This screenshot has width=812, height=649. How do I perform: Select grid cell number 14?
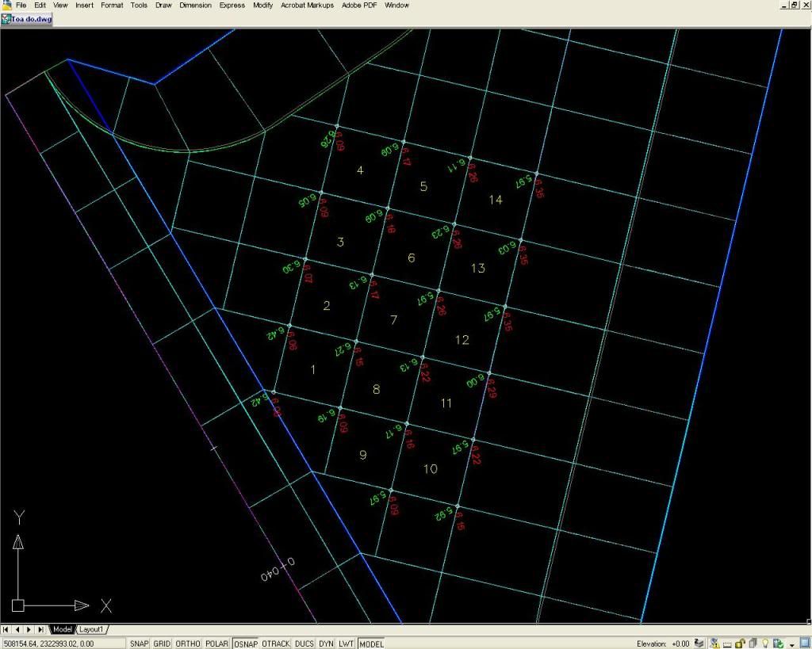[x=496, y=200]
